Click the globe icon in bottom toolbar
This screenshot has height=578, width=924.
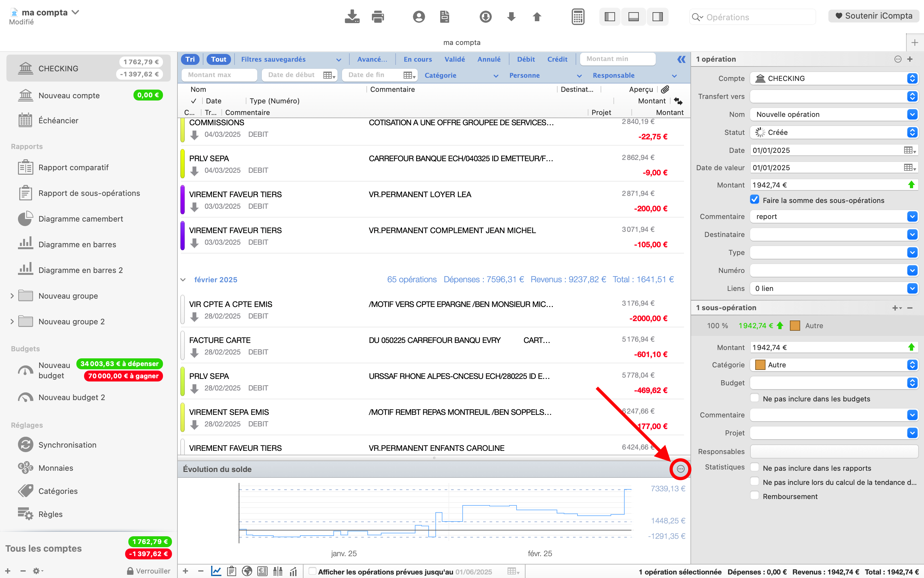point(247,571)
